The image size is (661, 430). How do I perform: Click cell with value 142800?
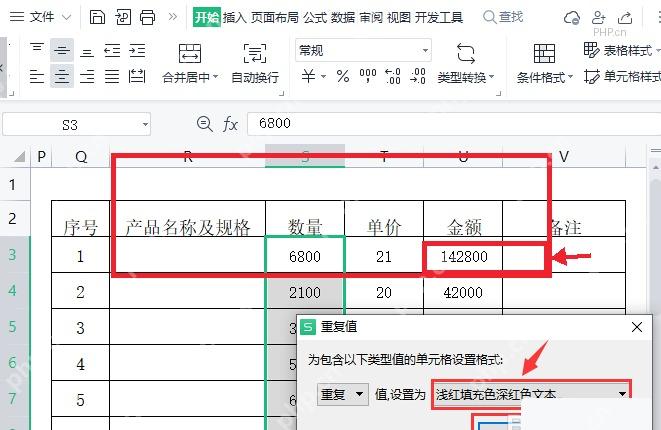(x=463, y=256)
